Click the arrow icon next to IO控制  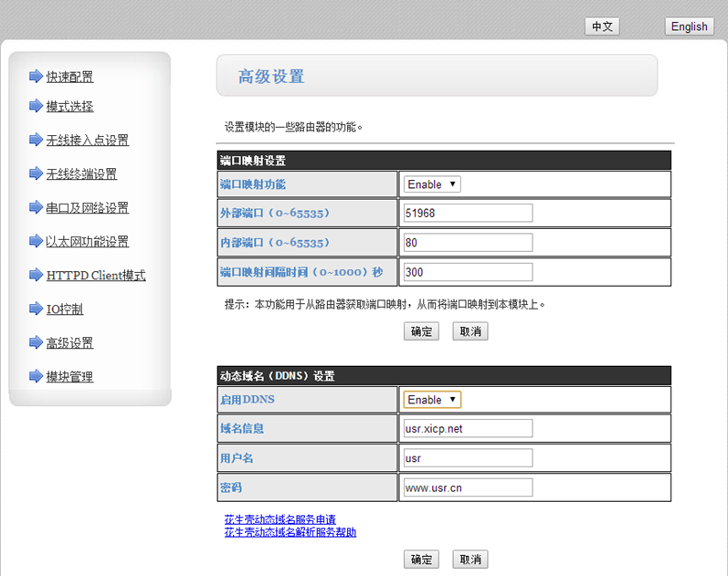tap(36, 309)
